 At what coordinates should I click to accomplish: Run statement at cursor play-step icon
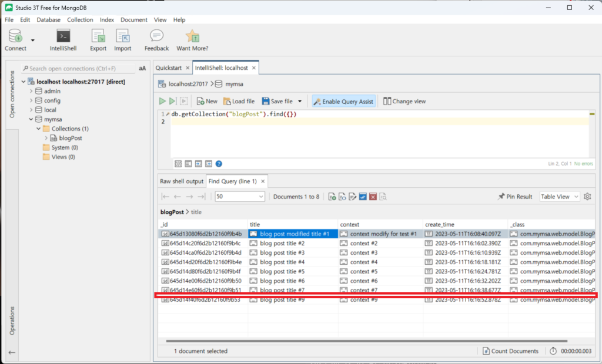point(173,101)
